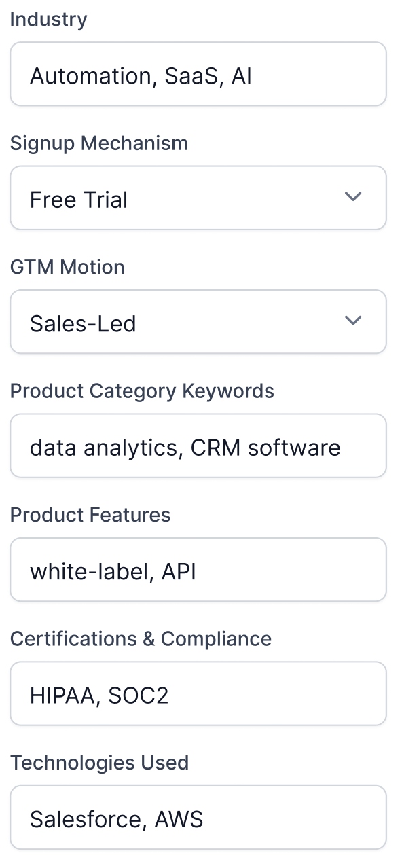Expand the GTM Motion dropdown
This screenshot has height=868, width=402.
point(198,321)
